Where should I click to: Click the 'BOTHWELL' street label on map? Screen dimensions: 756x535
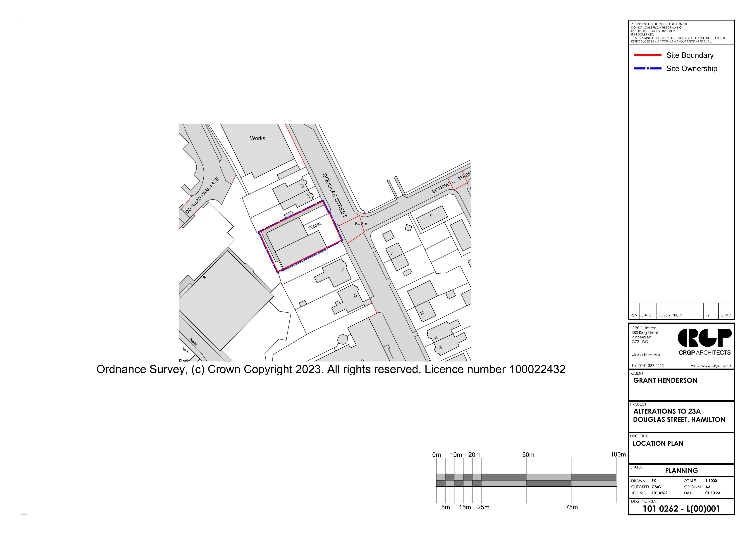coord(443,187)
